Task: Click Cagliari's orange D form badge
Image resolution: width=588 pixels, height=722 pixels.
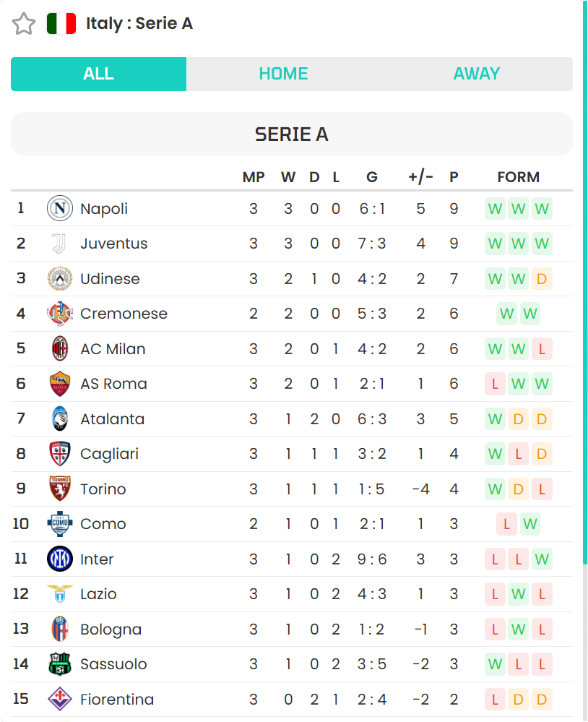Action: click(x=542, y=454)
